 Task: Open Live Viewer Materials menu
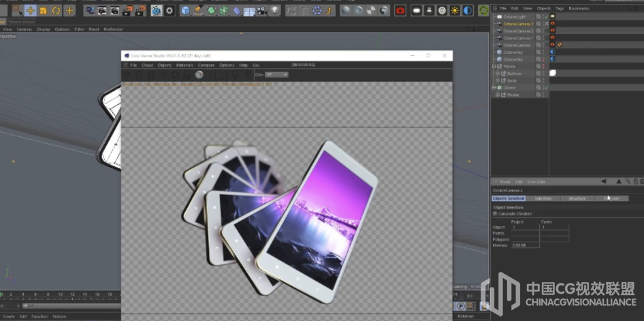click(184, 65)
